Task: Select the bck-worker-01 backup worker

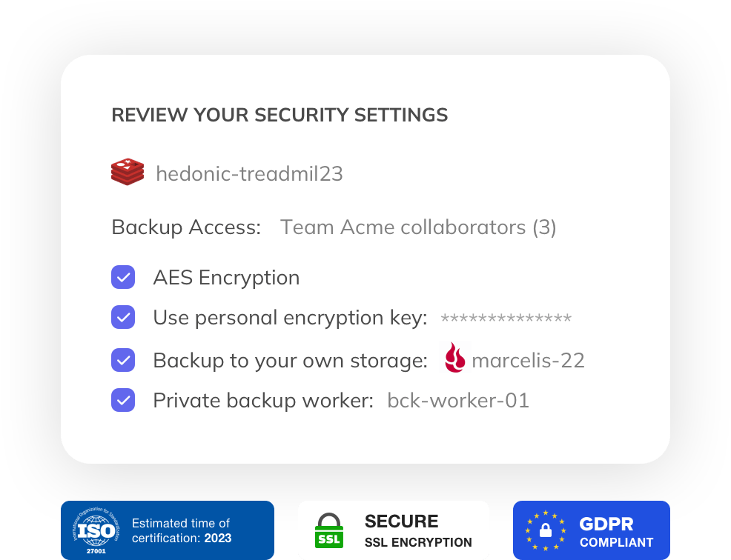Action: point(458,400)
